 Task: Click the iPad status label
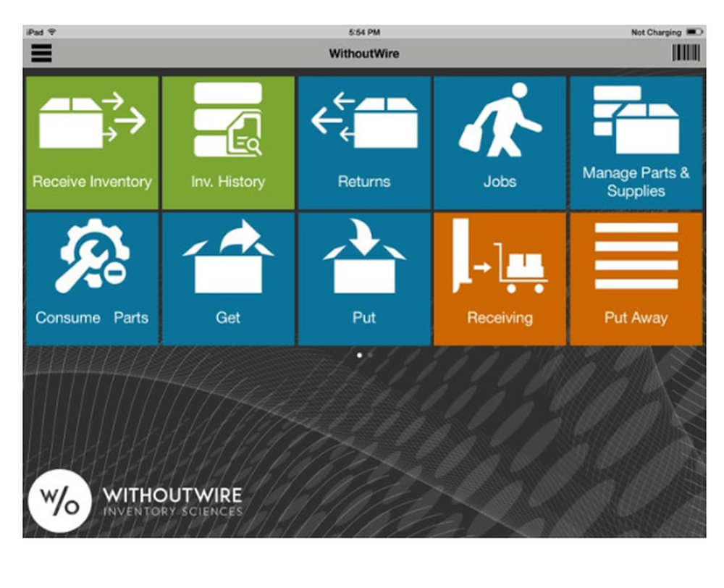coord(35,32)
